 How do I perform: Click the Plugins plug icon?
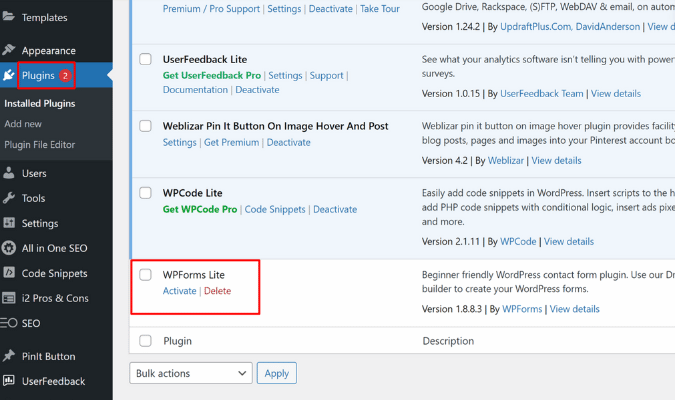pyautogui.click(x=9, y=75)
